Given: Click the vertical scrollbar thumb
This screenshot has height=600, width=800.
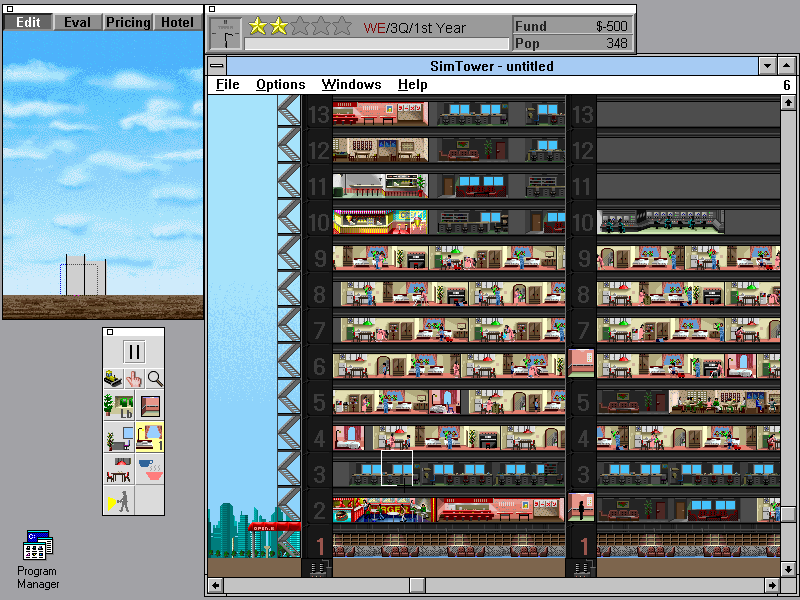Looking at the screenshot, I should 788,514.
